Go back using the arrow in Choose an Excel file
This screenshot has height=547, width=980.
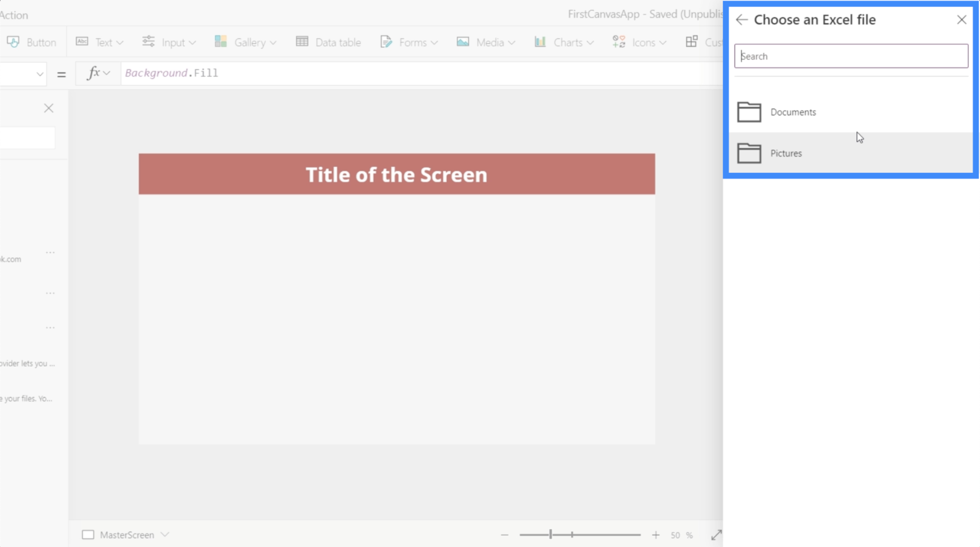pyautogui.click(x=741, y=20)
